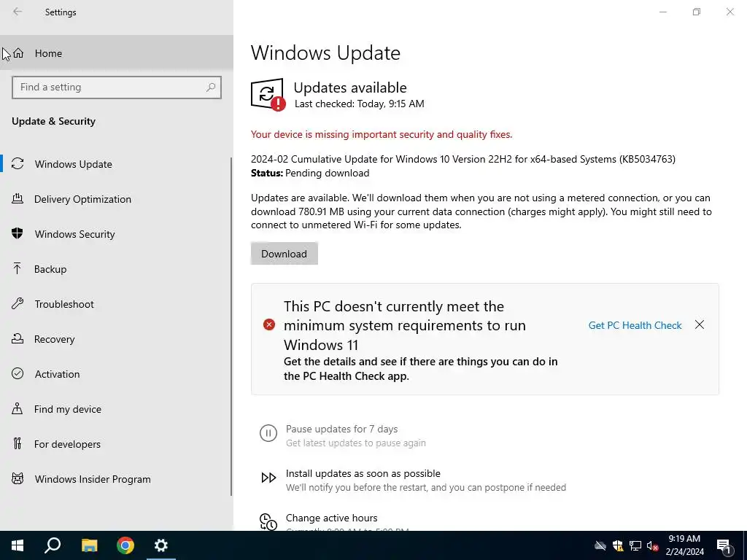Click the Last checked time text
747x560 pixels.
(359, 104)
